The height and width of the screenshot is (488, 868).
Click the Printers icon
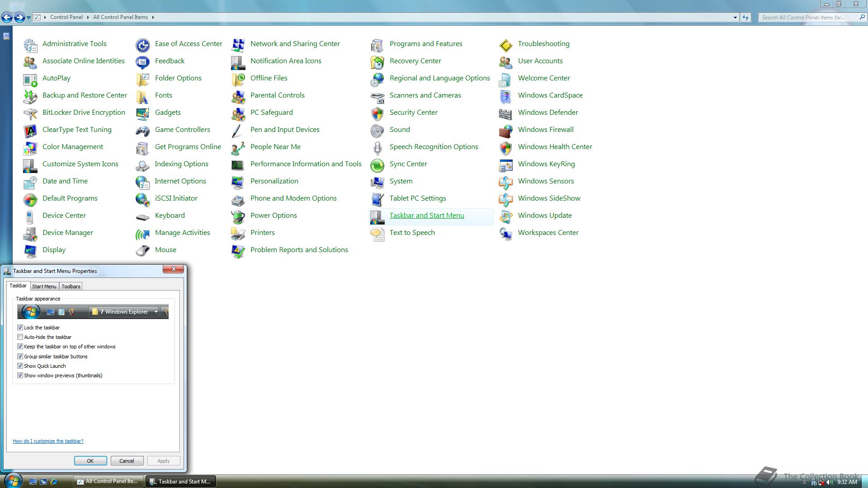[238, 234]
